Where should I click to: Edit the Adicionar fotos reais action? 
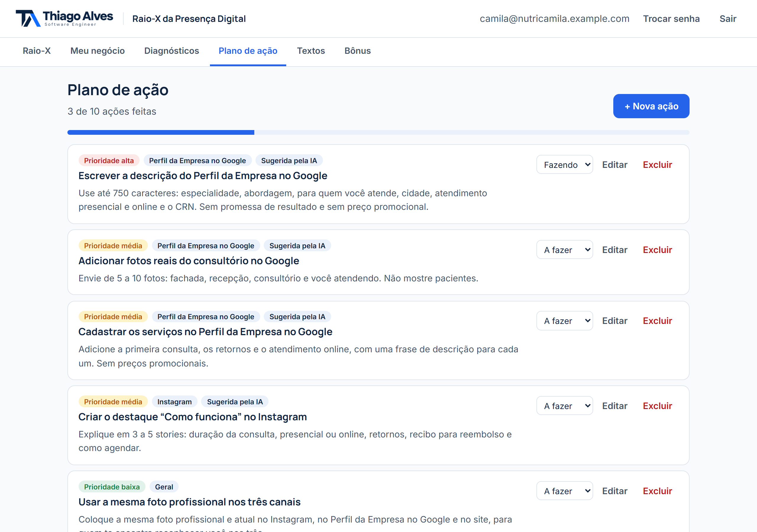[614, 249]
